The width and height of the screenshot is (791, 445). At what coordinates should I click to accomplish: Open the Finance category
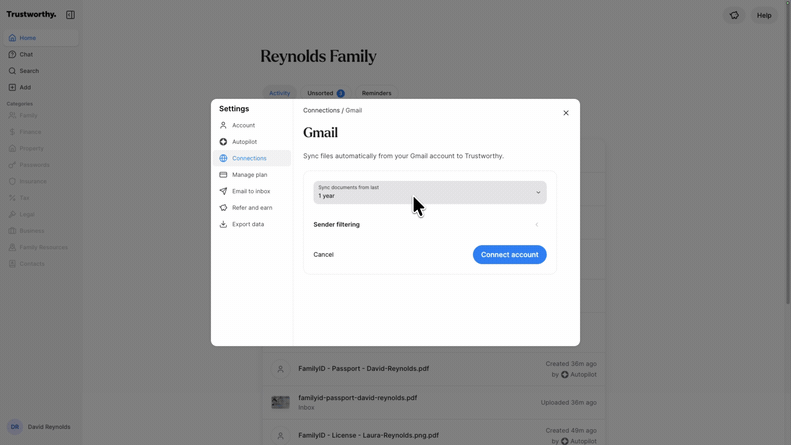point(40,132)
